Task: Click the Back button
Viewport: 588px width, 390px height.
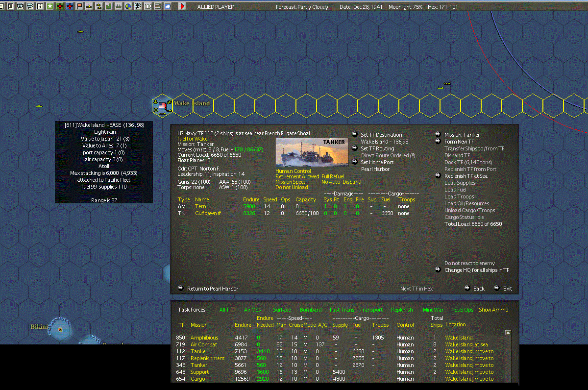Action: 479,289
